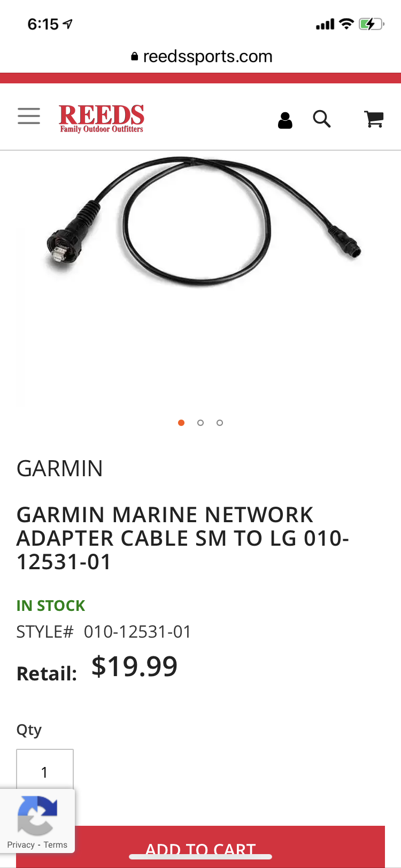The width and height of the screenshot is (401, 868).
Task: Select the second image carousel dot
Action: tap(200, 423)
